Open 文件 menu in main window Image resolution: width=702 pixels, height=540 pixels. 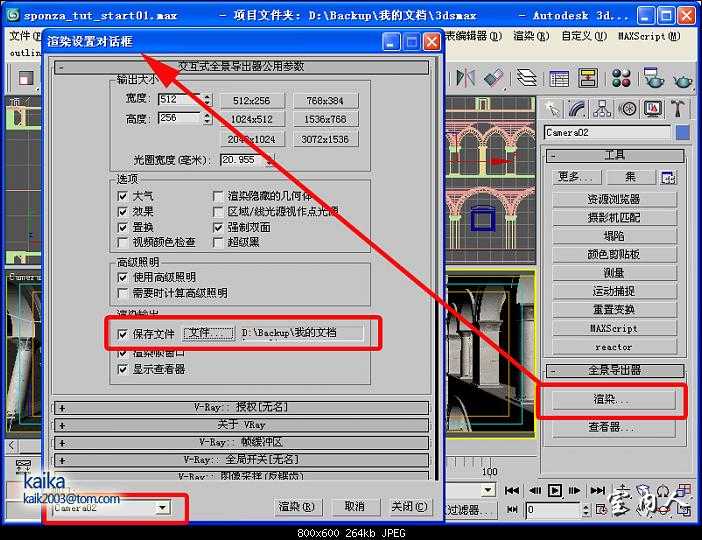[x=23, y=36]
